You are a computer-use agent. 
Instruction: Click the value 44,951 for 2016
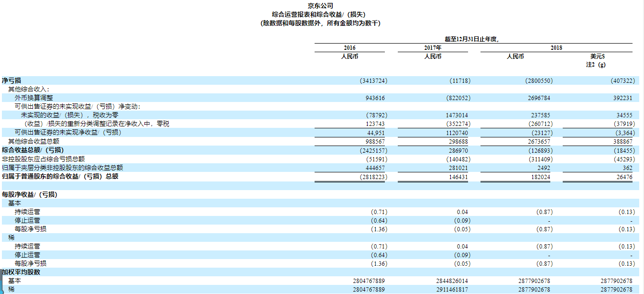point(376,133)
